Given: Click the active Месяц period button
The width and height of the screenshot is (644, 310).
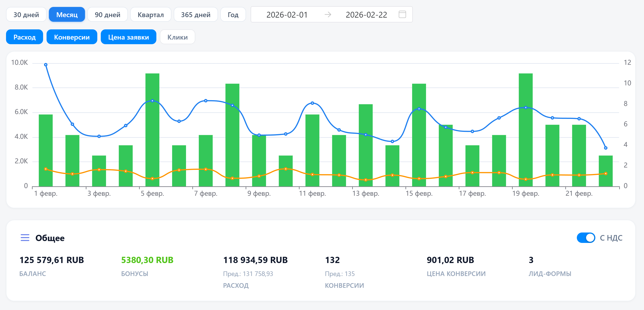Looking at the screenshot, I should 67,15.
